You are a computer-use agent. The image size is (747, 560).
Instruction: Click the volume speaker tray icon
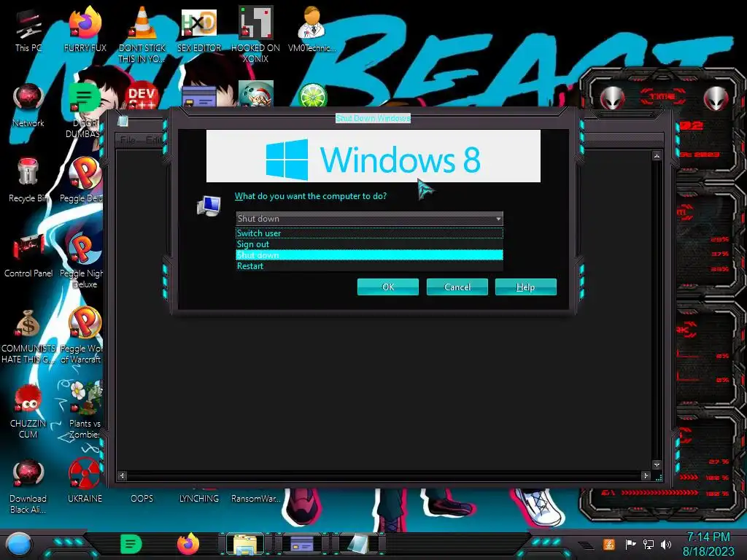[x=666, y=544]
